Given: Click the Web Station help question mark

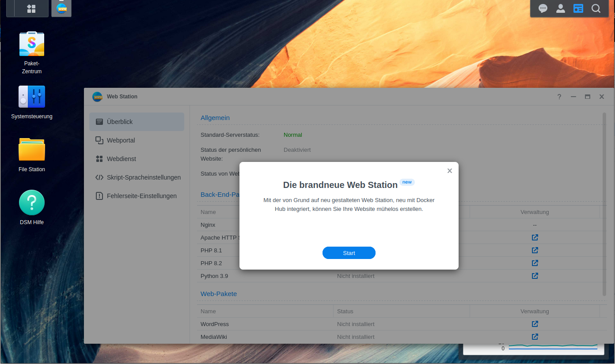Looking at the screenshot, I should click(559, 97).
